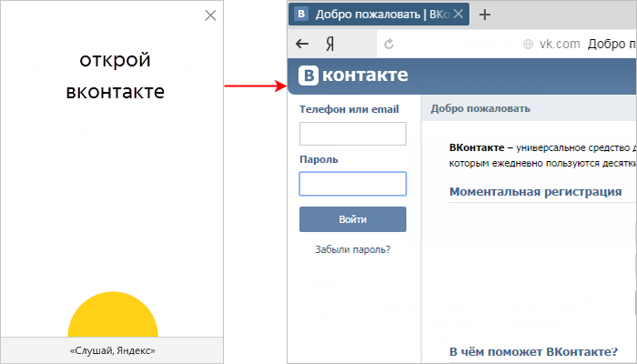Click the «Телефон или email» label
637x364 pixels.
point(349,109)
